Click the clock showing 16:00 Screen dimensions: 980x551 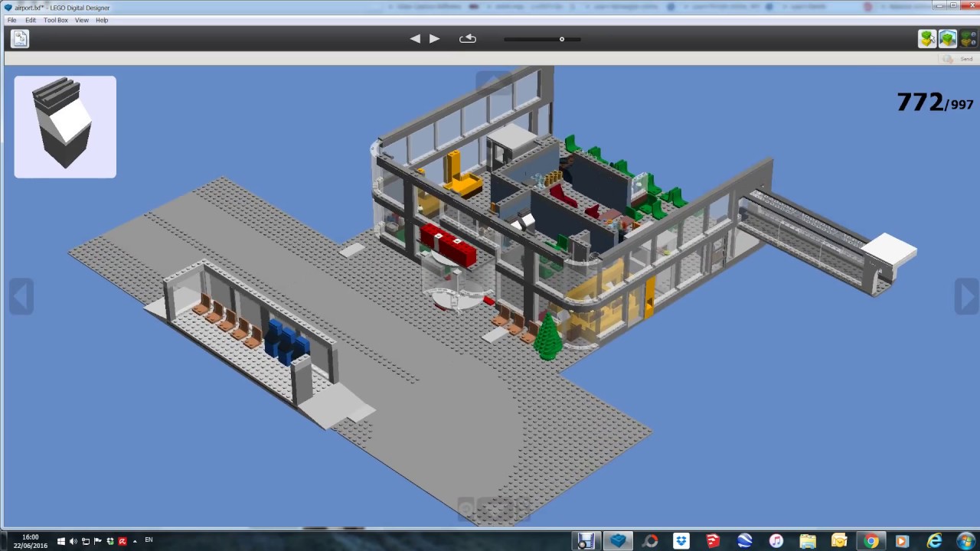click(31, 537)
